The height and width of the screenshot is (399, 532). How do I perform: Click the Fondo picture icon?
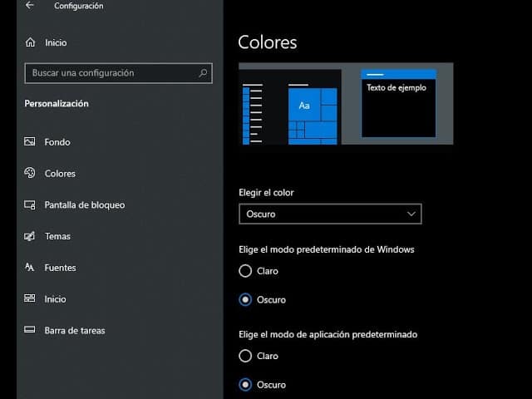[x=30, y=141]
